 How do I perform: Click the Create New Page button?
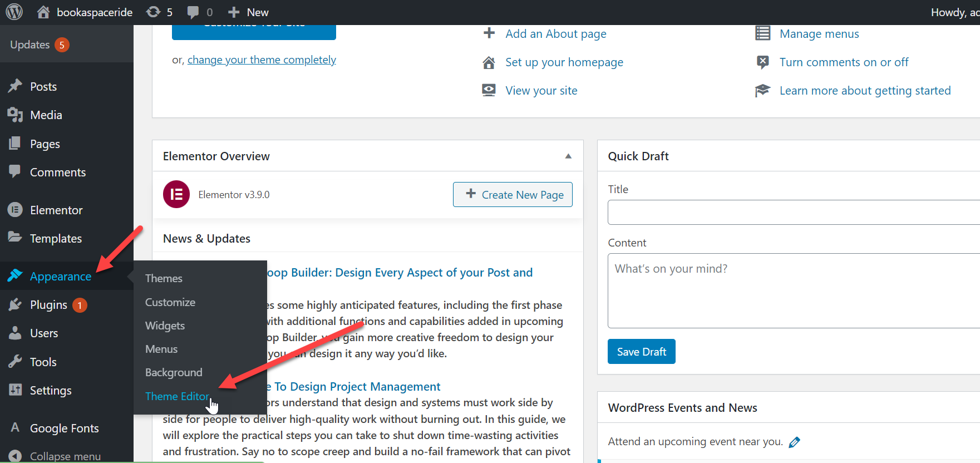point(513,194)
